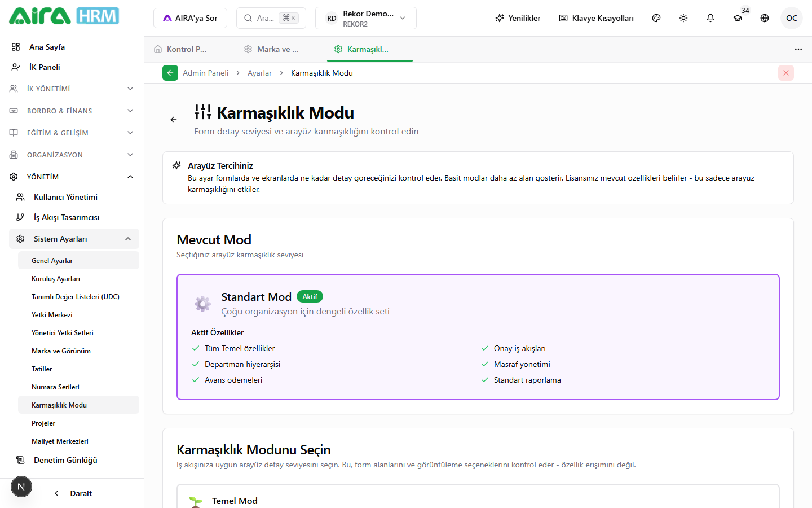Click 'Masraf yönetimi' feature text
Screen dimensions: 812x508
pos(522,365)
